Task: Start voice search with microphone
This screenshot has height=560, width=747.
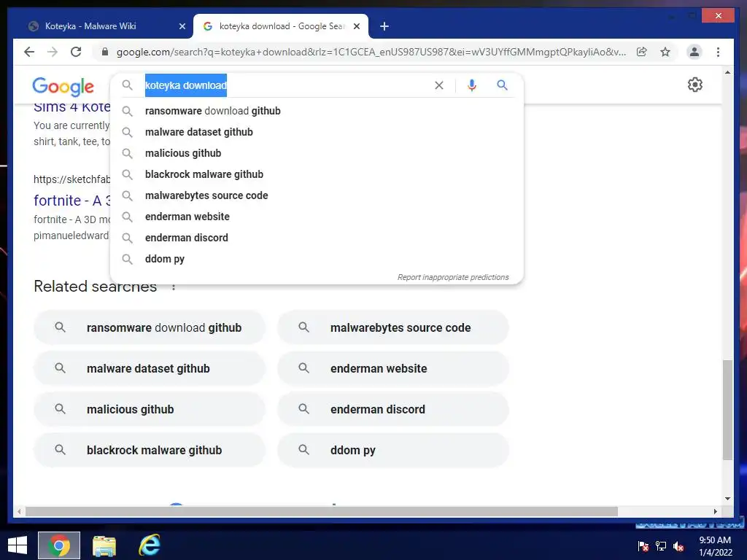Action: 472,85
